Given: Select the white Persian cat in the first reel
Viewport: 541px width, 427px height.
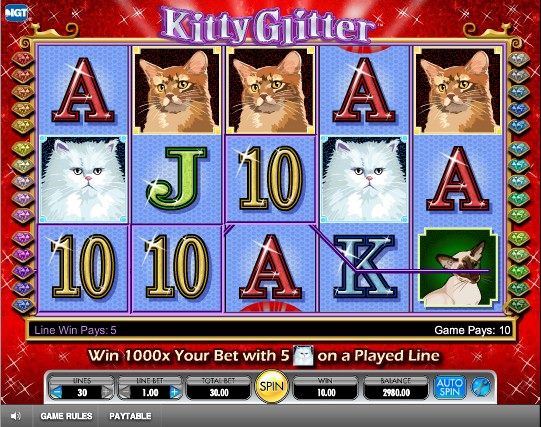Looking at the screenshot, I should coord(83,179).
